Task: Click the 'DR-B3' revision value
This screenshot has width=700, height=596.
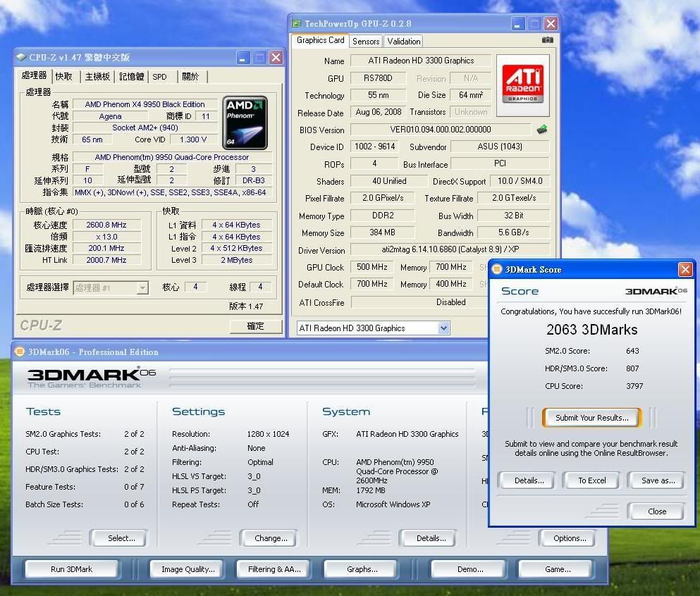Action: [254, 180]
